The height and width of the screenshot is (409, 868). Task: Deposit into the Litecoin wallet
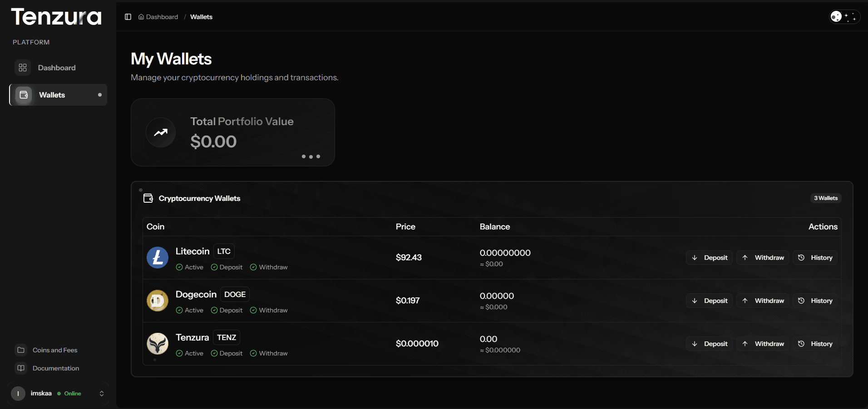pos(709,258)
